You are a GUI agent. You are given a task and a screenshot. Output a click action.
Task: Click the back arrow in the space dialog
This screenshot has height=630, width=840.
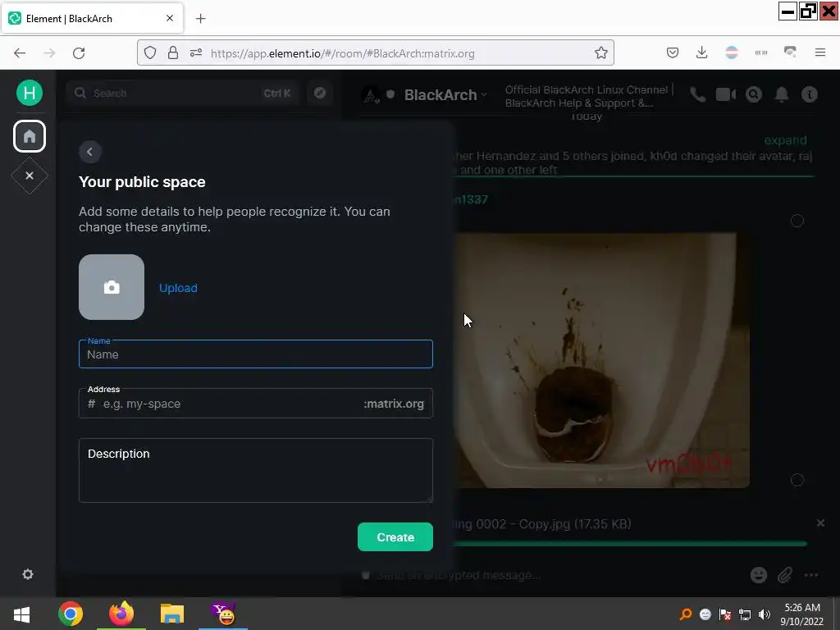pyautogui.click(x=90, y=152)
